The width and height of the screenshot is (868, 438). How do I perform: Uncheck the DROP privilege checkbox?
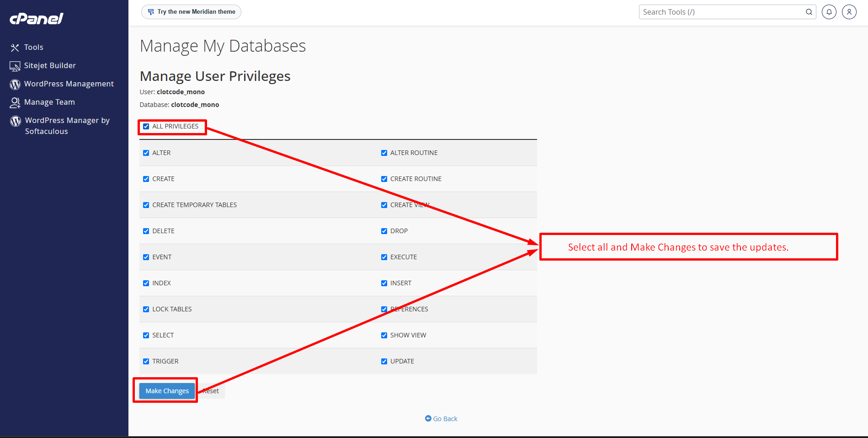coord(384,231)
